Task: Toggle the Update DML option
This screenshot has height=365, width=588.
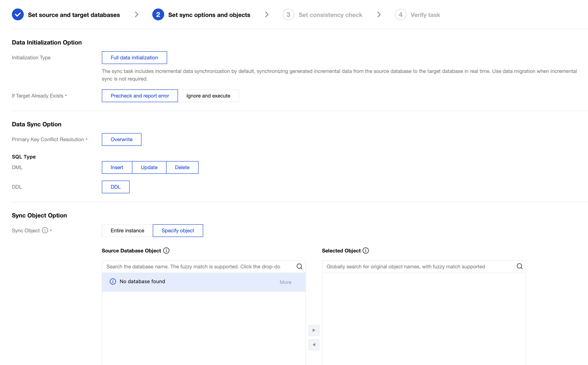Action: click(149, 167)
